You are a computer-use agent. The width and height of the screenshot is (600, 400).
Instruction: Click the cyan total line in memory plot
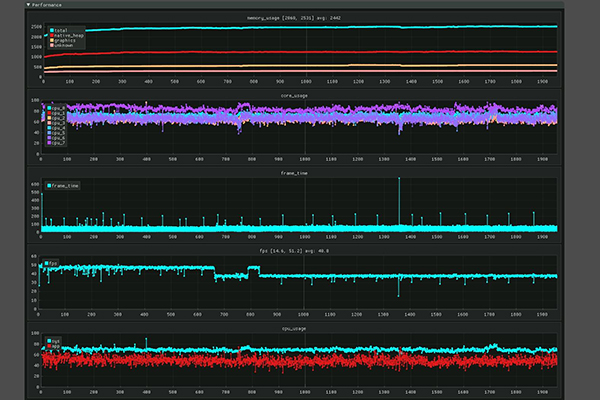point(300,27)
